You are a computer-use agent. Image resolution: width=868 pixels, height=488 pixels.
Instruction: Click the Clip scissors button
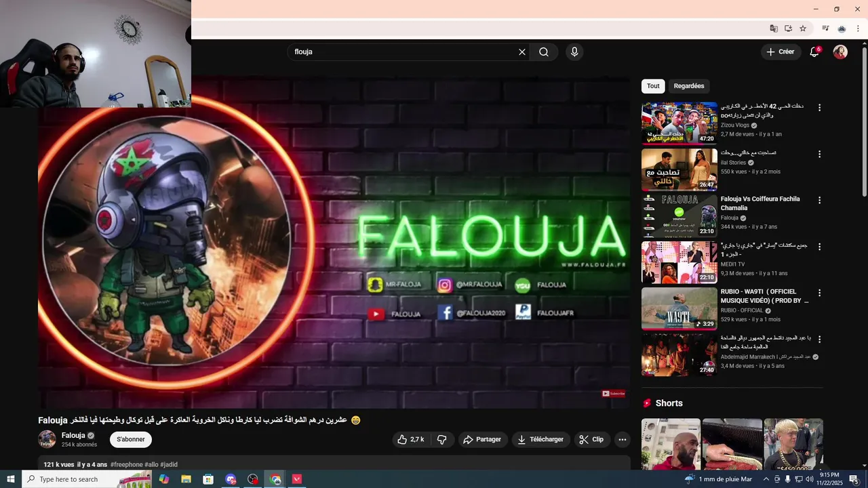(591, 440)
